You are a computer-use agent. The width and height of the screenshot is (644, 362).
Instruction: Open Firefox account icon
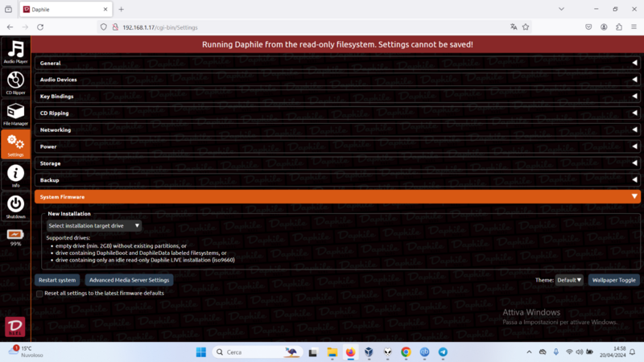[604, 27]
